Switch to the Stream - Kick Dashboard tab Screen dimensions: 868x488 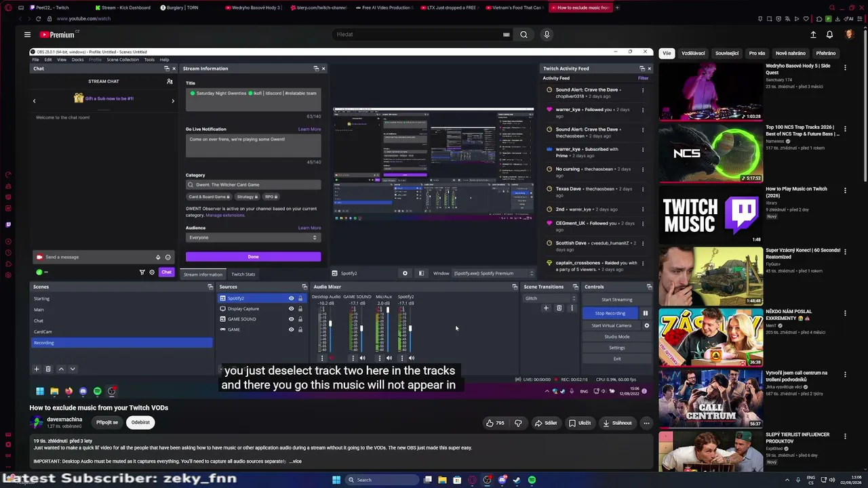coord(125,7)
